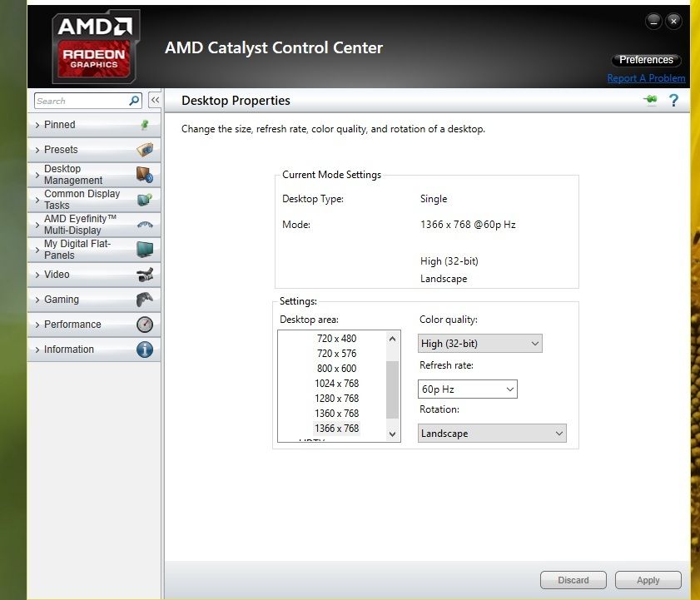Screen dimensions: 700x600
Task: Select 1366 x 768 desktop area
Action: pos(336,428)
